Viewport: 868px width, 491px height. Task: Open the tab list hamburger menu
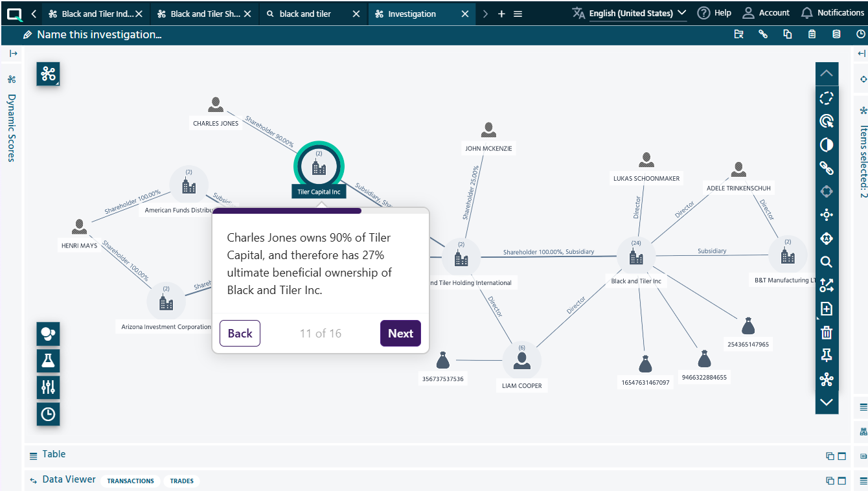pyautogui.click(x=518, y=14)
